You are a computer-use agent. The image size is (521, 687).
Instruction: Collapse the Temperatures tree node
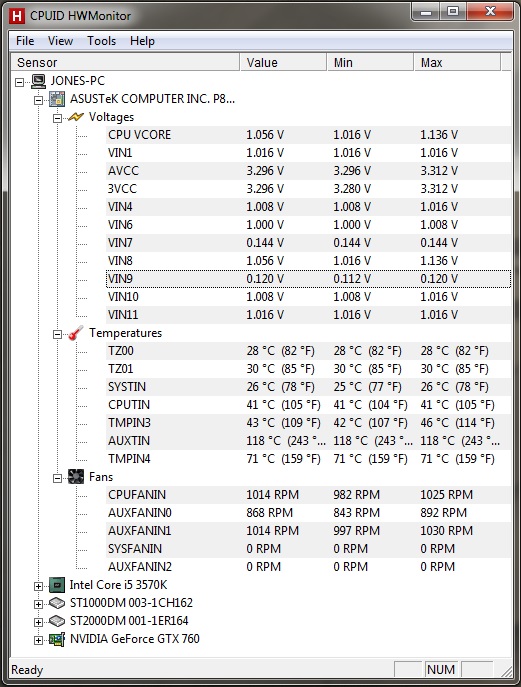(x=57, y=334)
